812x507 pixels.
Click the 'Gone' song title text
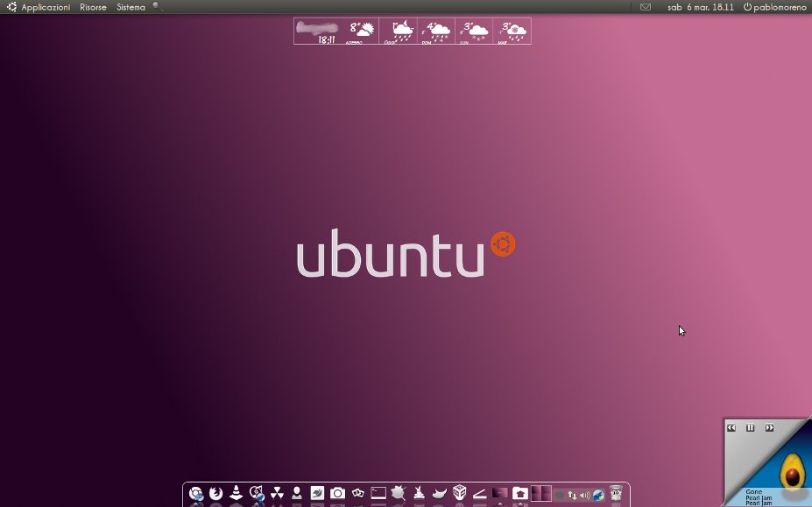click(x=753, y=492)
